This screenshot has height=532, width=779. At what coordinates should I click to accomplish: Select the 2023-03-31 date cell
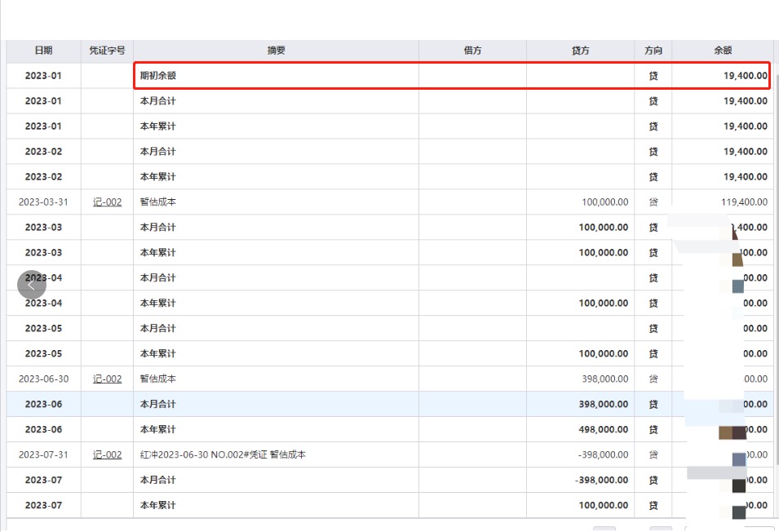point(44,202)
